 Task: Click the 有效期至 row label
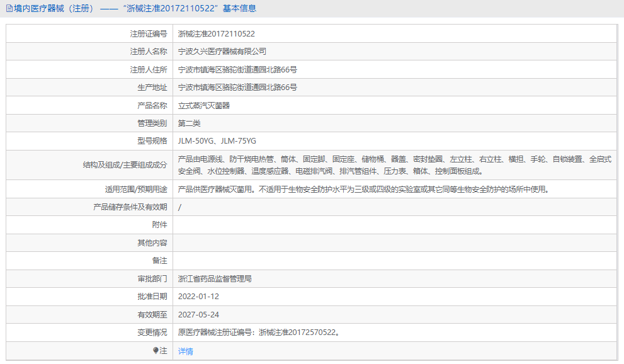coord(152,315)
